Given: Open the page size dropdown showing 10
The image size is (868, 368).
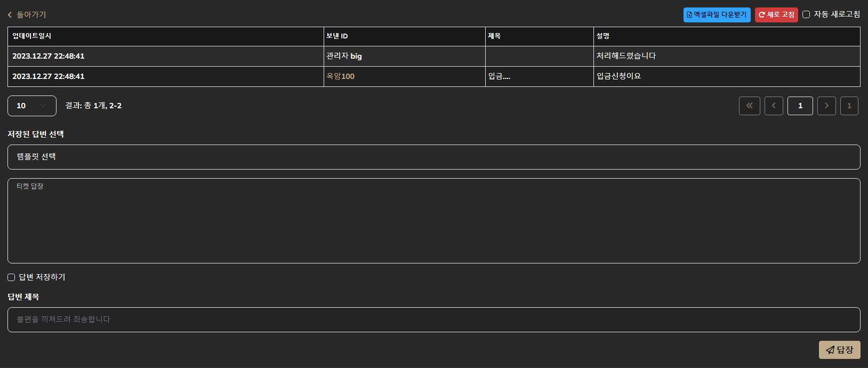Looking at the screenshot, I should 32,106.
